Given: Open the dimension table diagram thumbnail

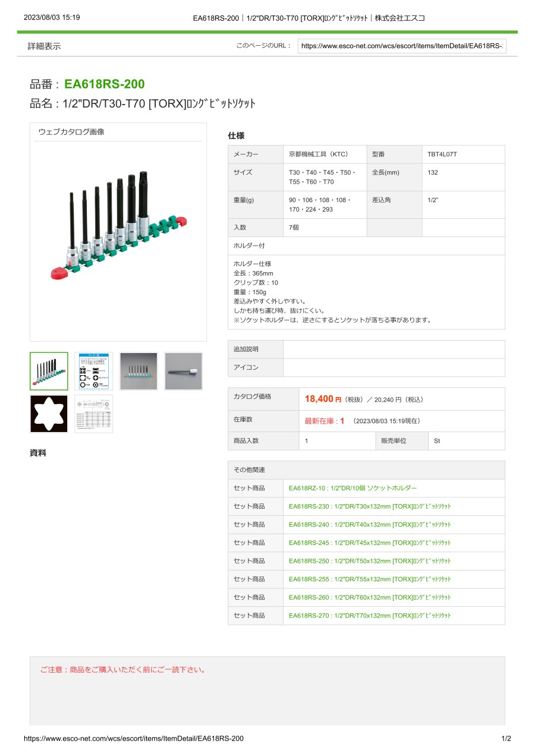Looking at the screenshot, I should coord(93,414).
